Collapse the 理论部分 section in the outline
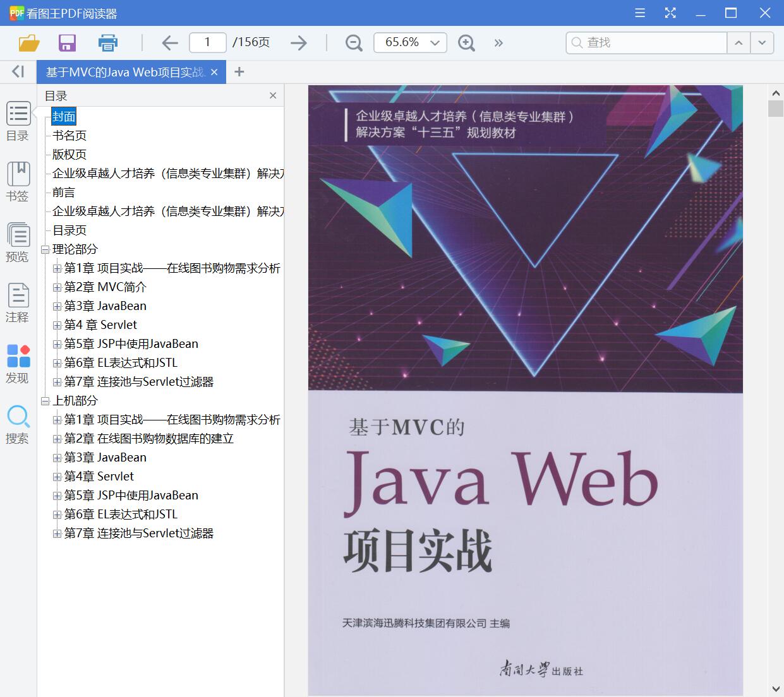 pyautogui.click(x=44, y=249)
